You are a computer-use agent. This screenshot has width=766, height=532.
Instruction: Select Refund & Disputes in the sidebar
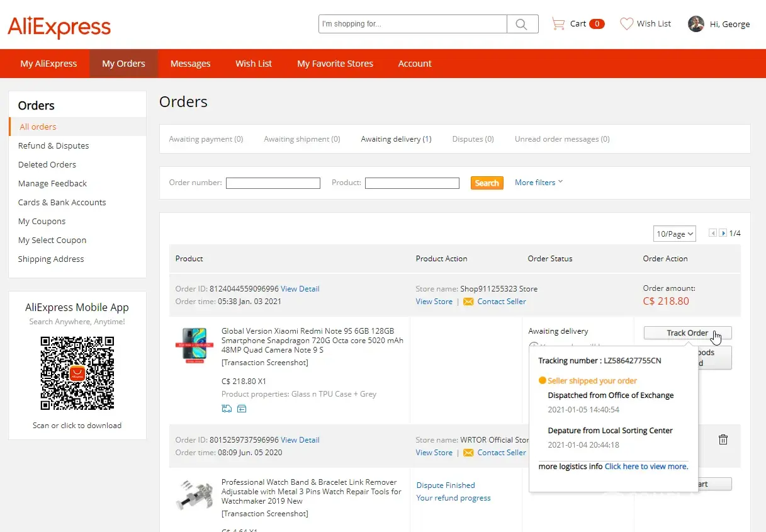click(54, 145)
